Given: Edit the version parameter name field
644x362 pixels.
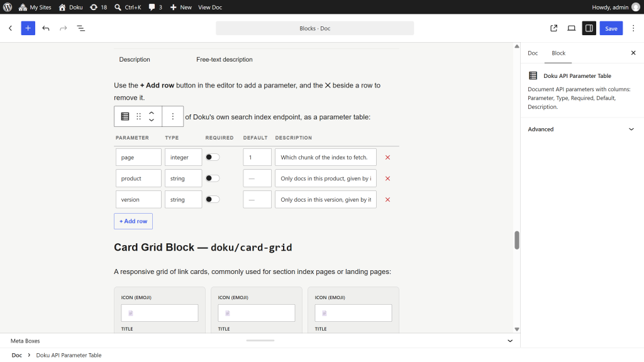Looking at the screenshot, I should coord(138,199).
